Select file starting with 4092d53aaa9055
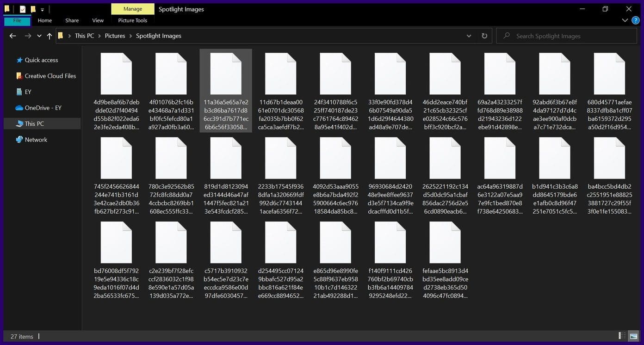644x345 pixels. (335, 176)
